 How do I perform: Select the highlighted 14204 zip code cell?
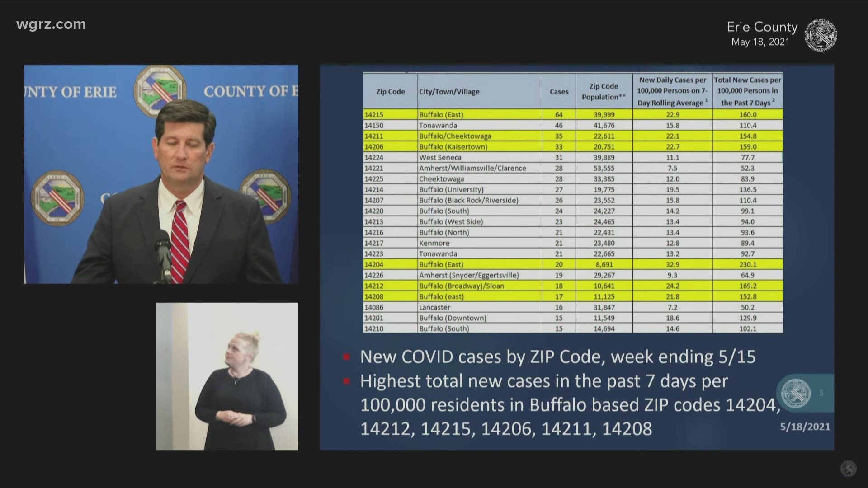tap(391, 264)
